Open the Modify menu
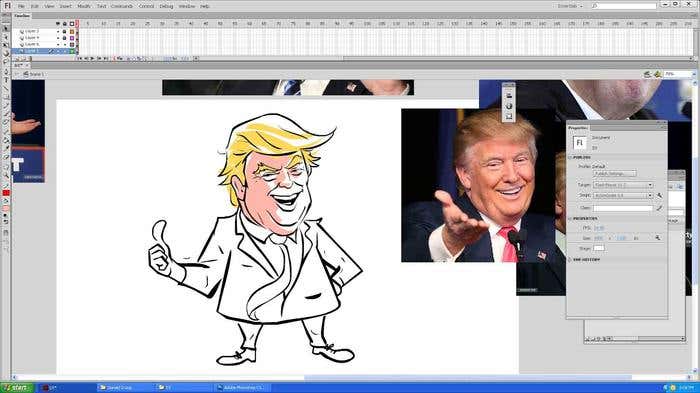 click(84, 6)
